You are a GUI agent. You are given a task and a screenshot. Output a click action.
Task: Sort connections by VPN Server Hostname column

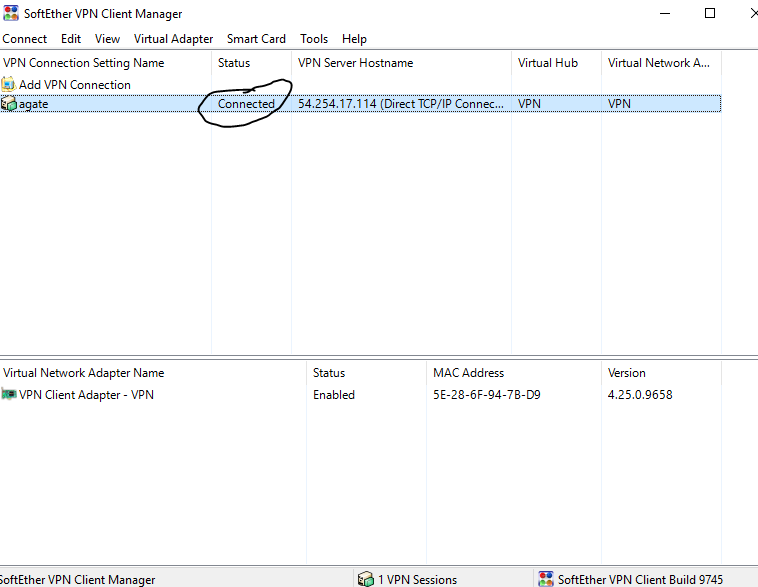pos(355,63)
